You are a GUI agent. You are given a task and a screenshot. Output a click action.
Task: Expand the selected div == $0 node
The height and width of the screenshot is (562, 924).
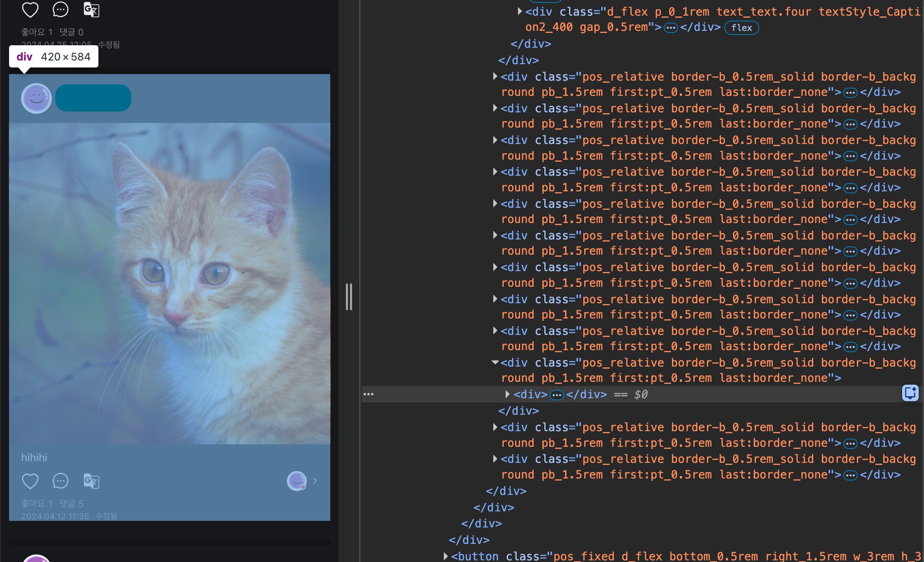click(507, 394)
